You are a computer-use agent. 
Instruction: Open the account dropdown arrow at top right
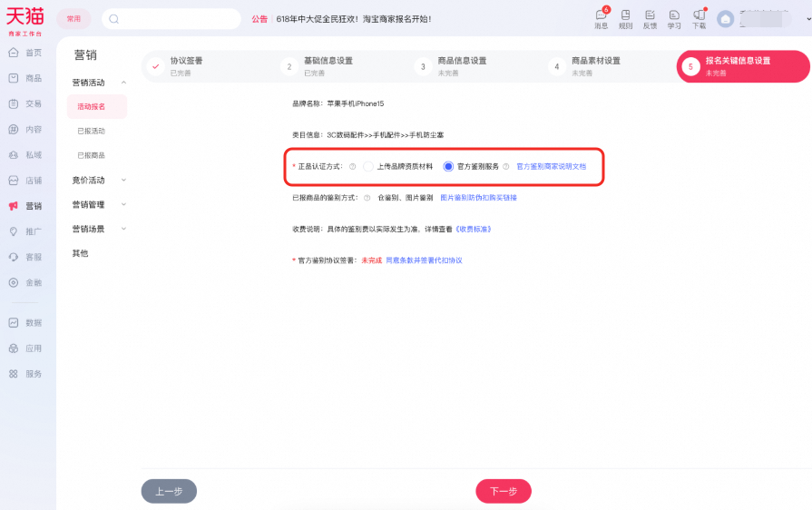(808, 19)
